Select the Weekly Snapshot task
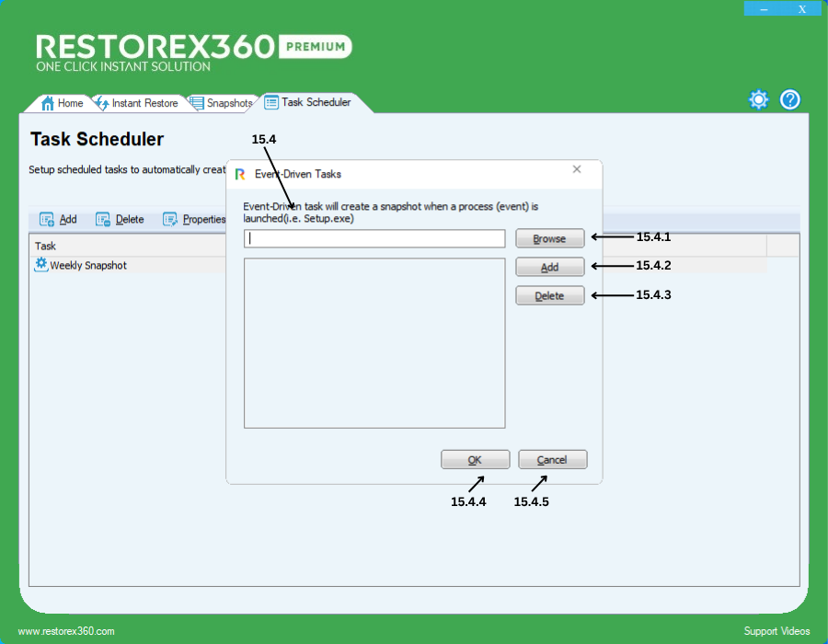Screen dimensions: 828x644 pyautogui.click(x=87, y=265)
